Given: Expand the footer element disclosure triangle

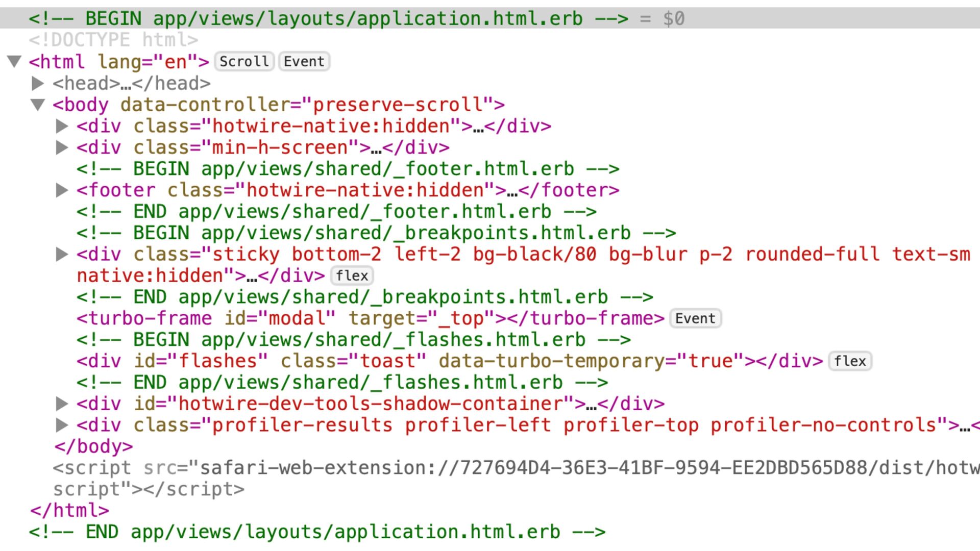Looking at the screenshot, I should [62, 190].
